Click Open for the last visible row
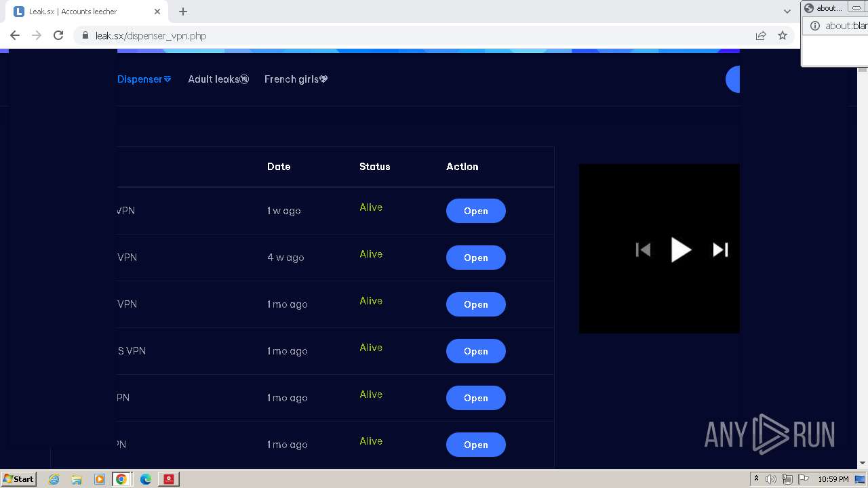Image resolution: width=868 pixels, height=488 pixels. click(x=476, y=445)
